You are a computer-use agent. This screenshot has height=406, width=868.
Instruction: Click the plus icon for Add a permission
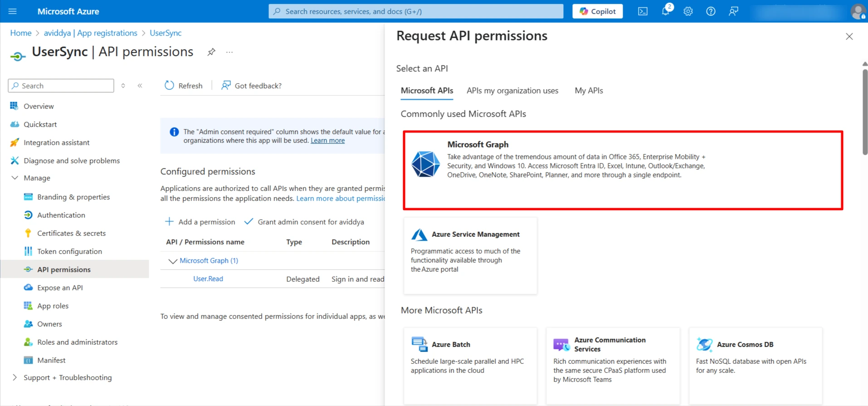[x=169, y=221]
